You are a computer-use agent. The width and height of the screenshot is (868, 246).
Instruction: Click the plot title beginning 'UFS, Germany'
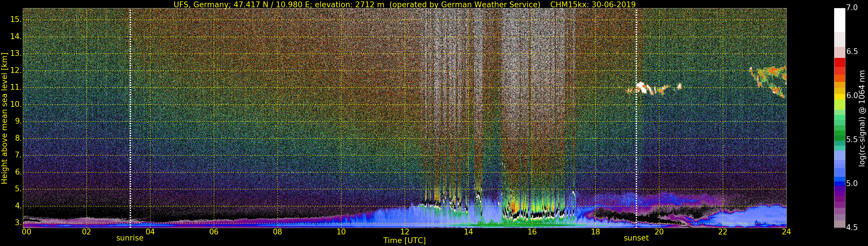click(x=404, y=4)
